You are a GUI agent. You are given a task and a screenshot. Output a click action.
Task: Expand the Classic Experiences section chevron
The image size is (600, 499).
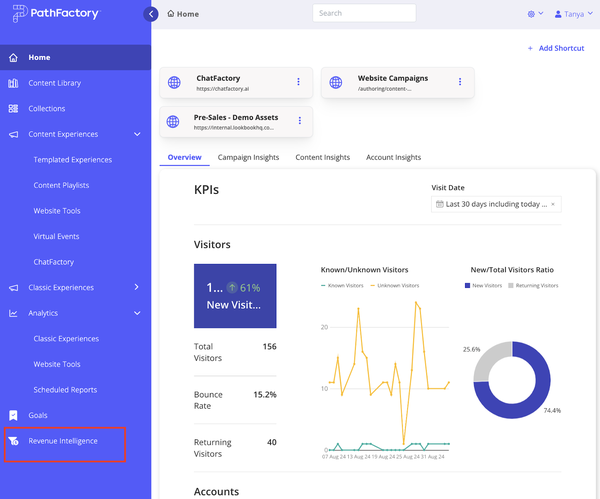click(137, 287)
